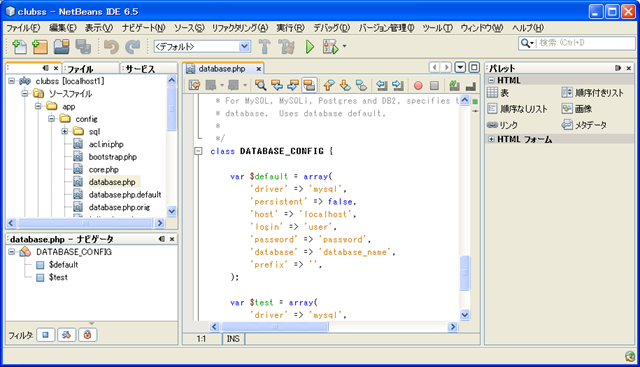Stop macro recording with the square icon

[x=434, y=85]
